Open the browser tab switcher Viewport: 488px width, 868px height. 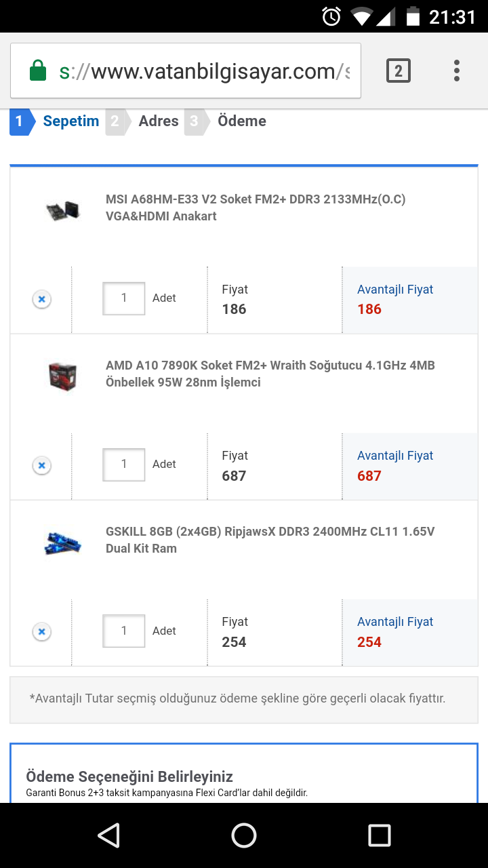pyautogui.click(x=398, y=71)
